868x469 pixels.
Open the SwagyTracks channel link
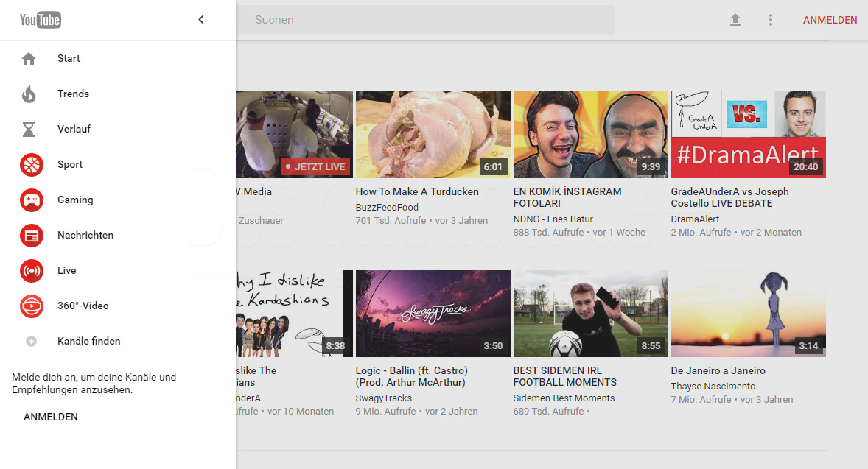(x=384, y=398)
